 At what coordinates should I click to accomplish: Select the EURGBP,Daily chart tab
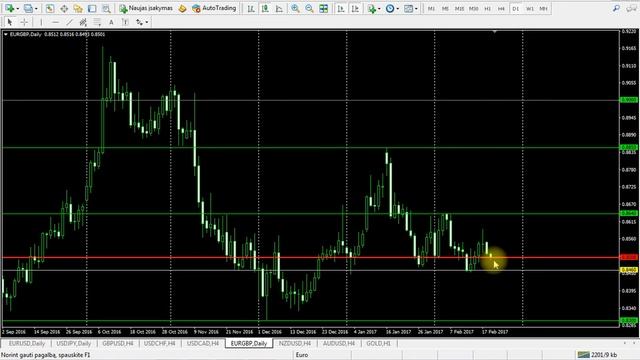[x=249, y=343]
